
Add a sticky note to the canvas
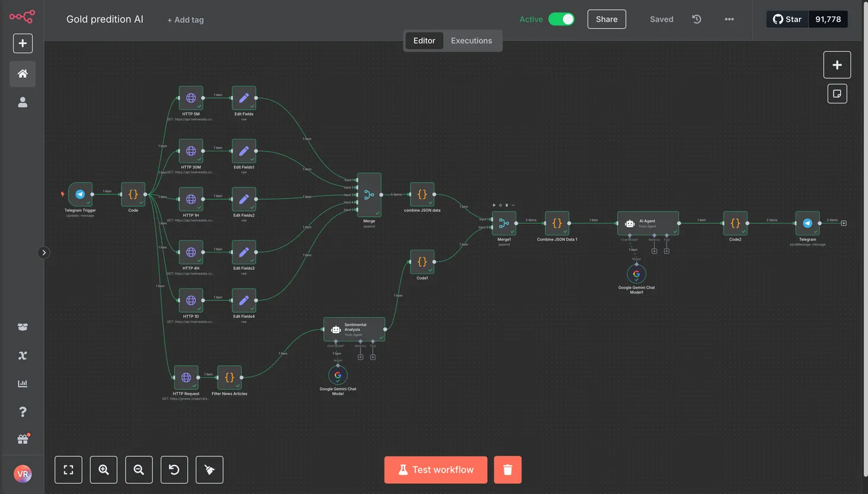[837, 94]
